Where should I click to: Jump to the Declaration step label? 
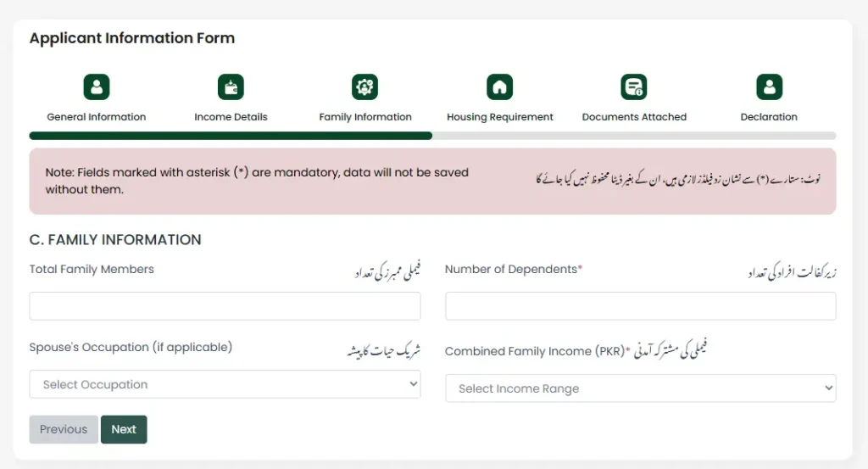point(769,117)
